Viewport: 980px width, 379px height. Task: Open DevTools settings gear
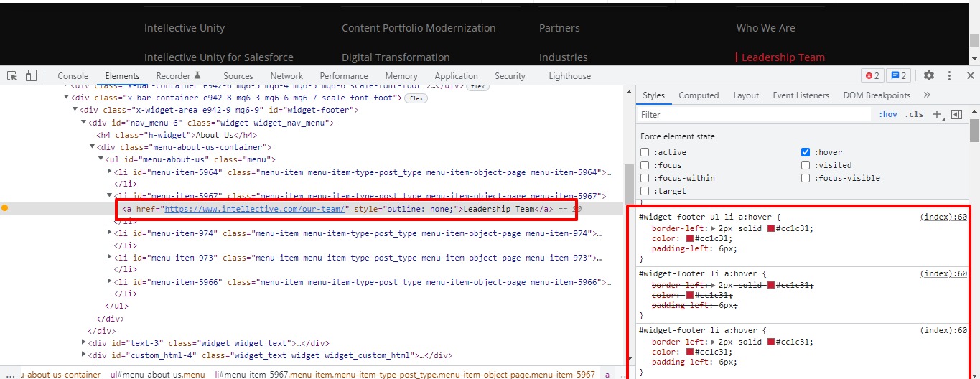(929, 75)
